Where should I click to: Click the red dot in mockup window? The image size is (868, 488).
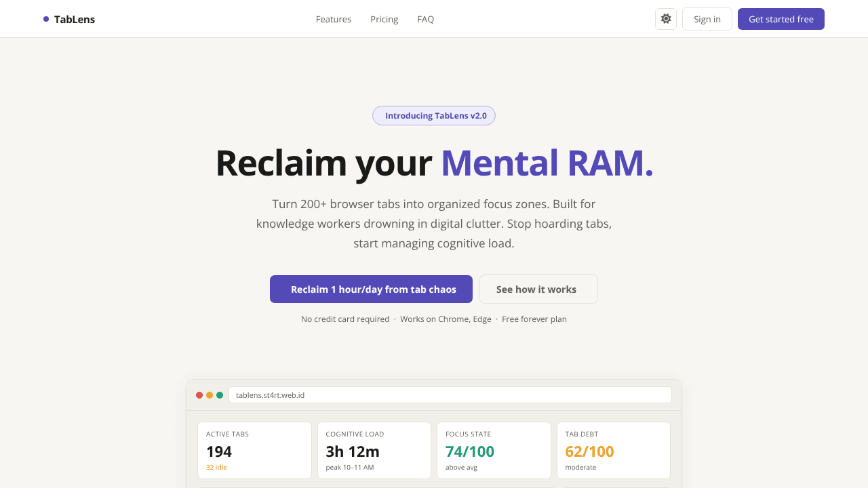(199, 395)
